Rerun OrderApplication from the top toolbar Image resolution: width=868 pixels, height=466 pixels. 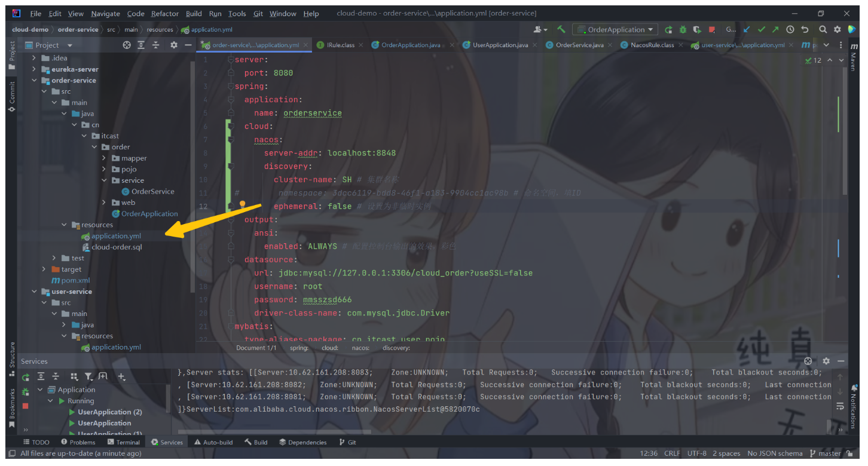pos(668,29)
